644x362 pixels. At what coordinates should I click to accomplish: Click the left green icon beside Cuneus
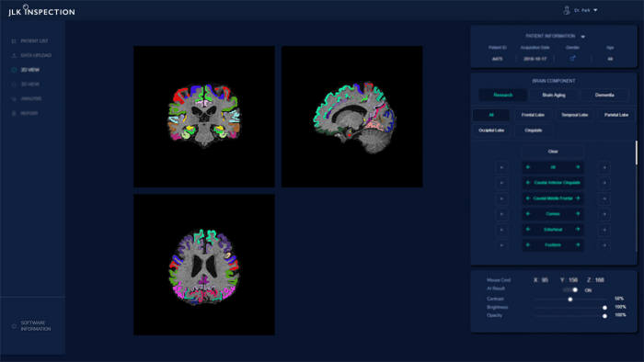point(528,214)
